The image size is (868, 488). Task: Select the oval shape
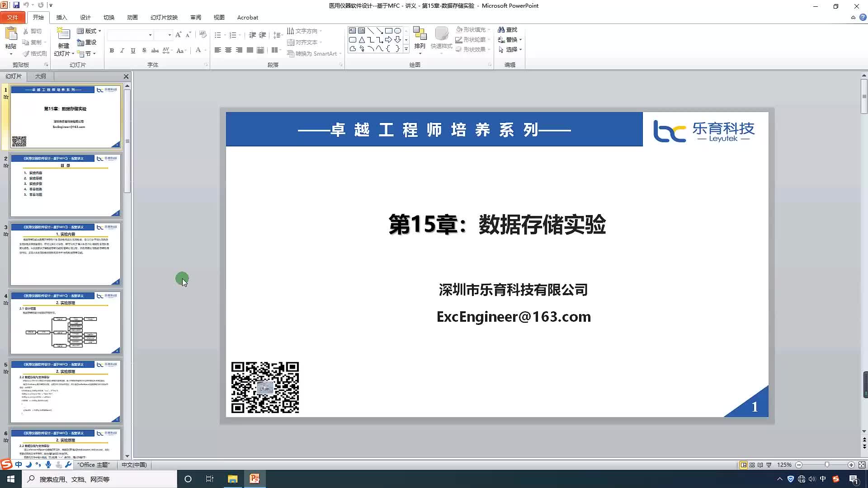(x=397, y=31)
